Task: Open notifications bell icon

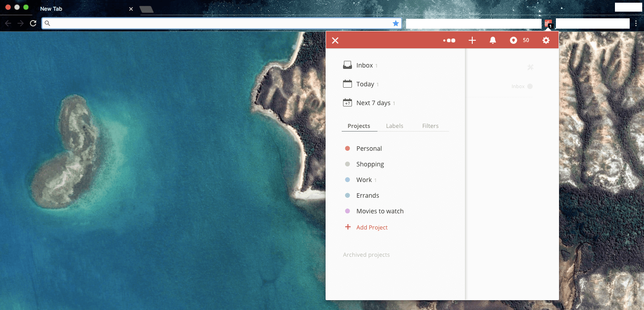Action: tap(493, 40)
